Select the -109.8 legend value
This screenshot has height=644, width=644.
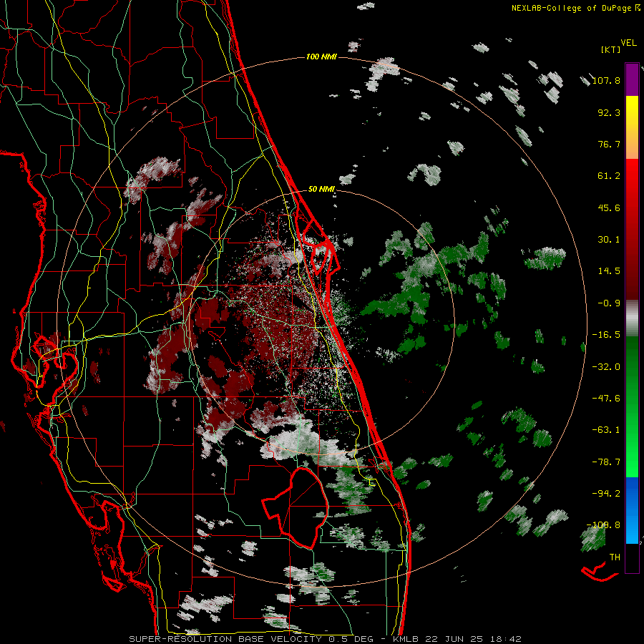[x=603, y=525]
